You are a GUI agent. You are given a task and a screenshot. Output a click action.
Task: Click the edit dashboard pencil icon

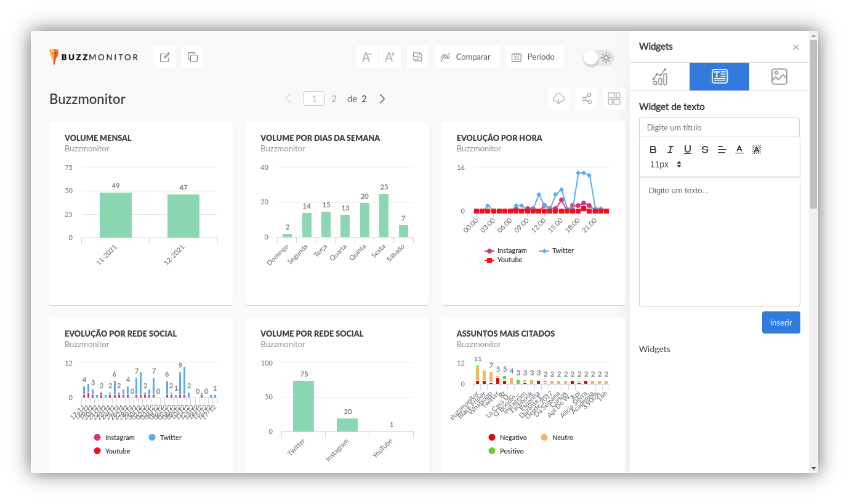(x=164, y=57)
